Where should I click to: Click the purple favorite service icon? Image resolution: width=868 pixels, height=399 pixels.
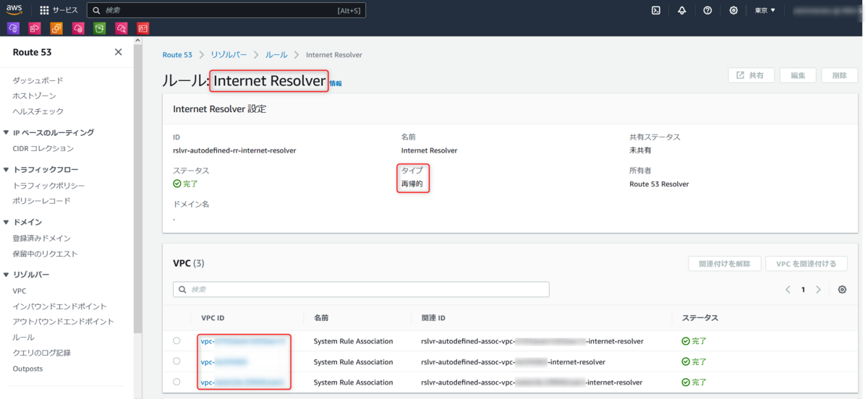[x=13, y=28]
